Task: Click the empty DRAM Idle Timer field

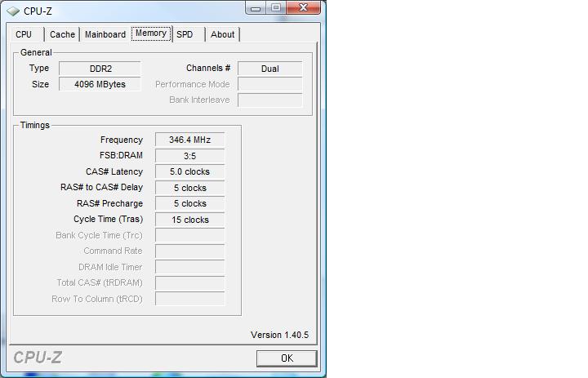Action: click(x=189, y=267)
